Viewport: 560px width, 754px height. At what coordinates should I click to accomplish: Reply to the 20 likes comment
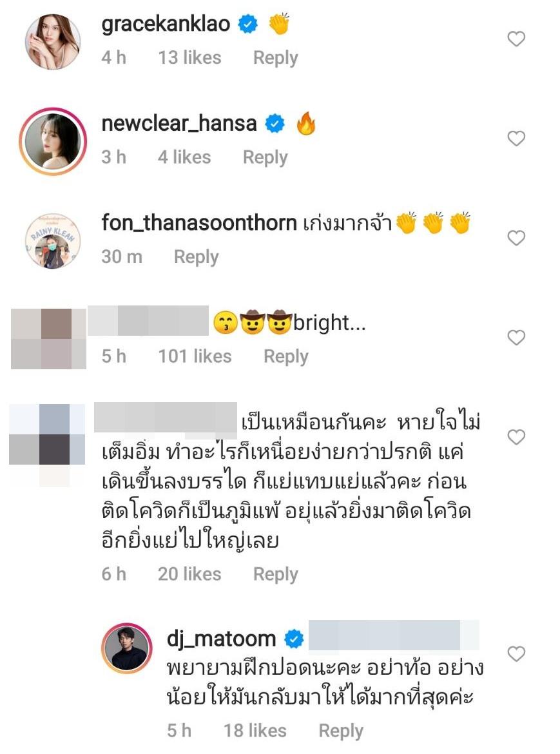point(275,574)
